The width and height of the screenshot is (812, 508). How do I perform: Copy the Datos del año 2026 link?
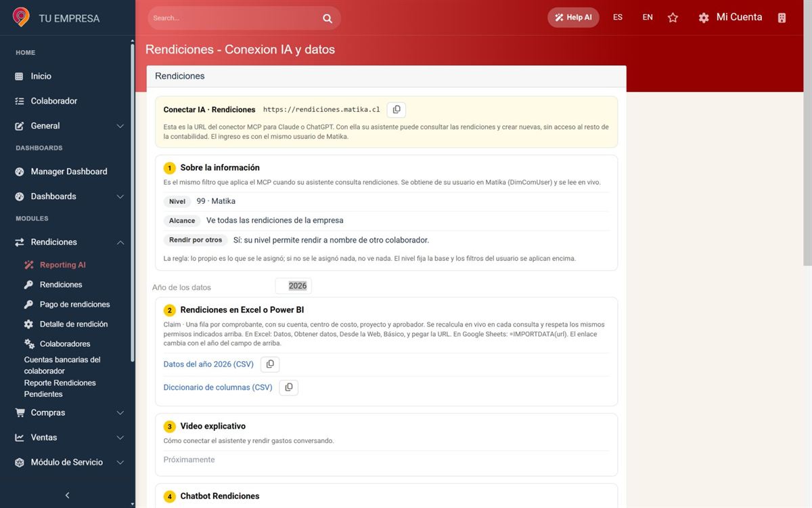[270, 364]
